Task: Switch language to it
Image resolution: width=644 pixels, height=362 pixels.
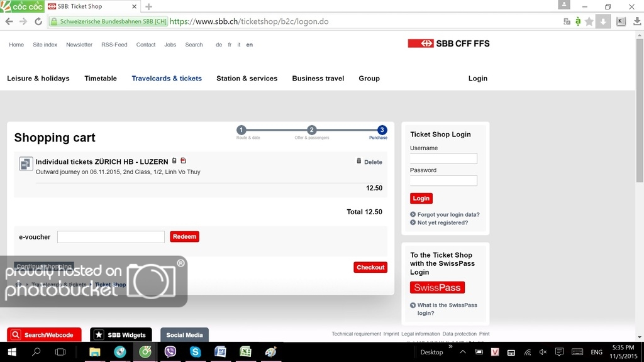Action: pos(238,45)
